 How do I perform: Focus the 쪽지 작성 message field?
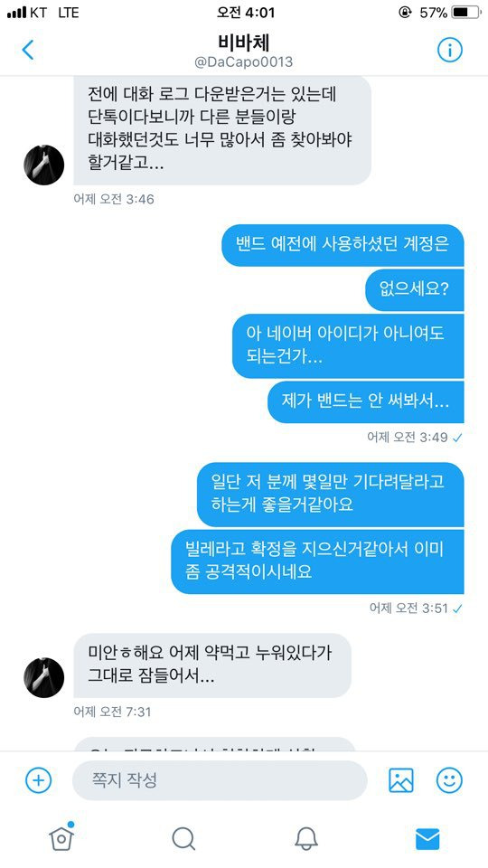click(x=220, y=780)
